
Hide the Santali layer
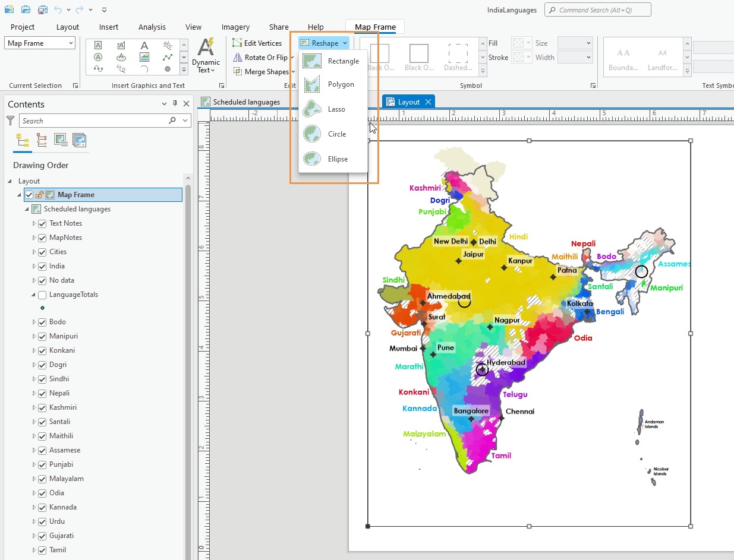pos(42,421)
